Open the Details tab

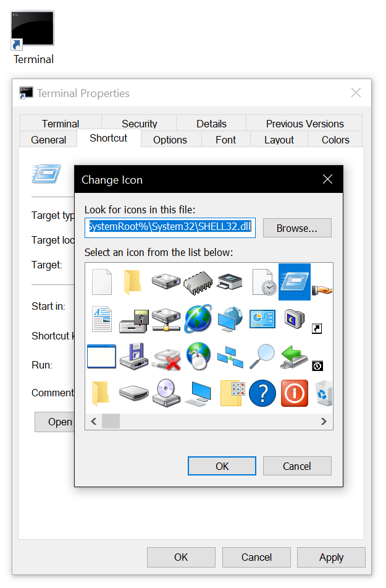pyautogui.click(x=211, y=124)
